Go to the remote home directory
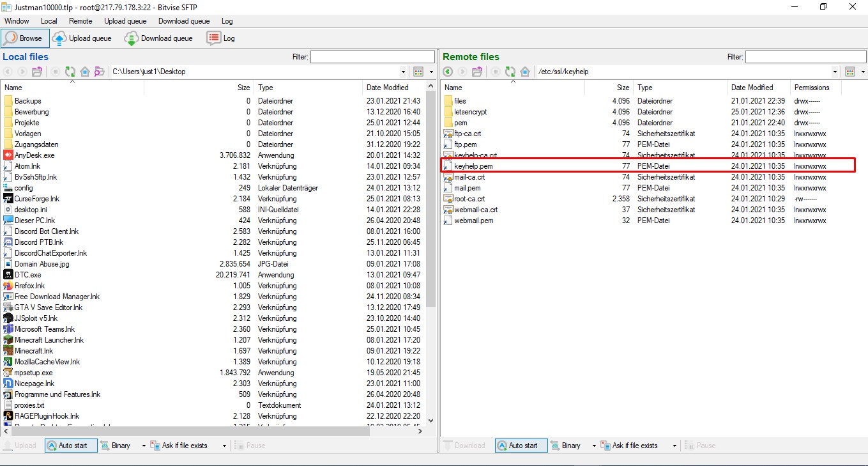 [x=525, y=72]
